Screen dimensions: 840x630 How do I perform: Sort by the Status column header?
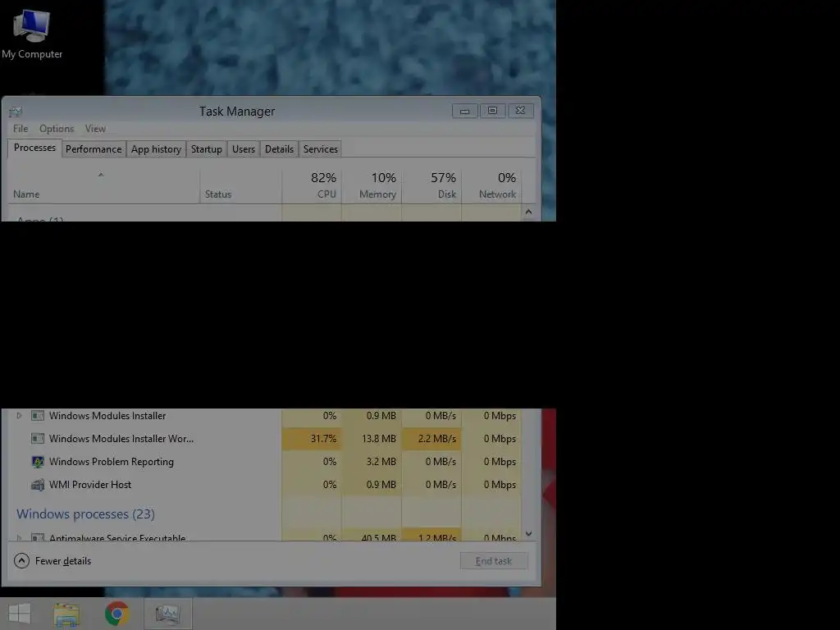240,186
